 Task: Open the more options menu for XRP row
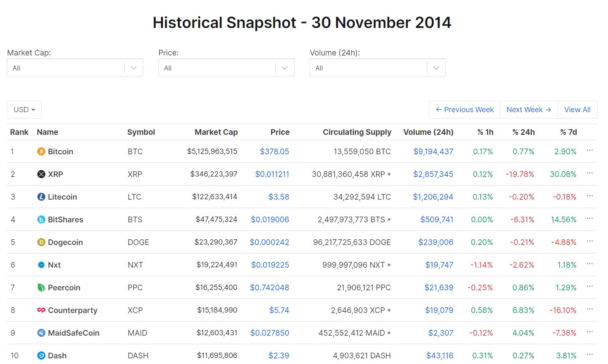pyautogui.click(x=589, y=173)
